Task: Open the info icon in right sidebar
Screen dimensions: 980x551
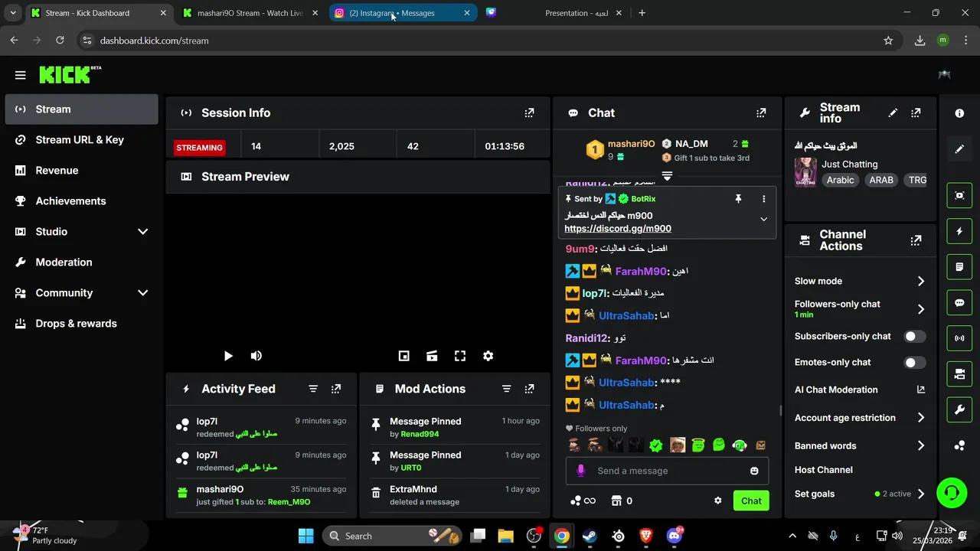Action: pyautogui.click(x=959, y=113)
